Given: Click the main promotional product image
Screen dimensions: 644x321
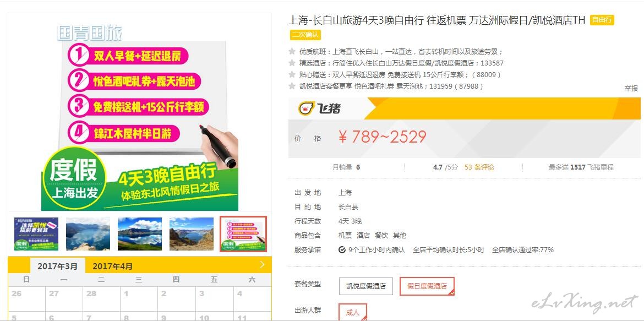Looking at the screenshot, I should [140, 113].
